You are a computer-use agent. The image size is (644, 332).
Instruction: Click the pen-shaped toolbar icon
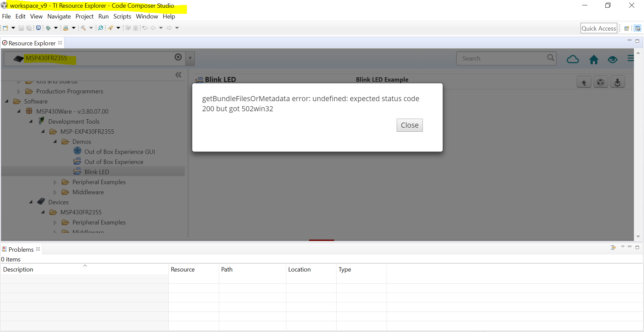pos(110,28)
